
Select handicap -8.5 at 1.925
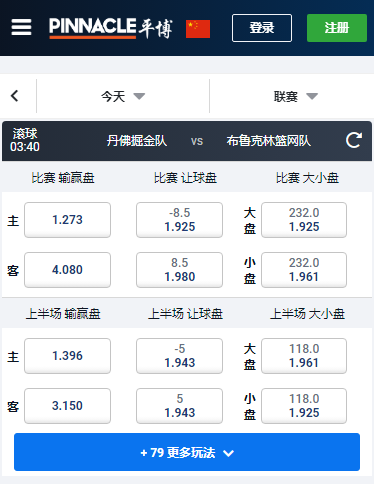179,220
